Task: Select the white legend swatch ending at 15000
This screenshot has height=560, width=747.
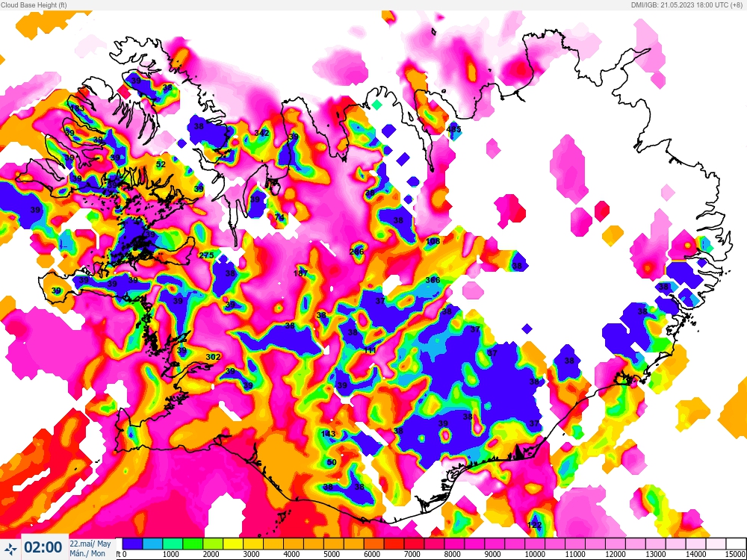Action: click(736, 544)
